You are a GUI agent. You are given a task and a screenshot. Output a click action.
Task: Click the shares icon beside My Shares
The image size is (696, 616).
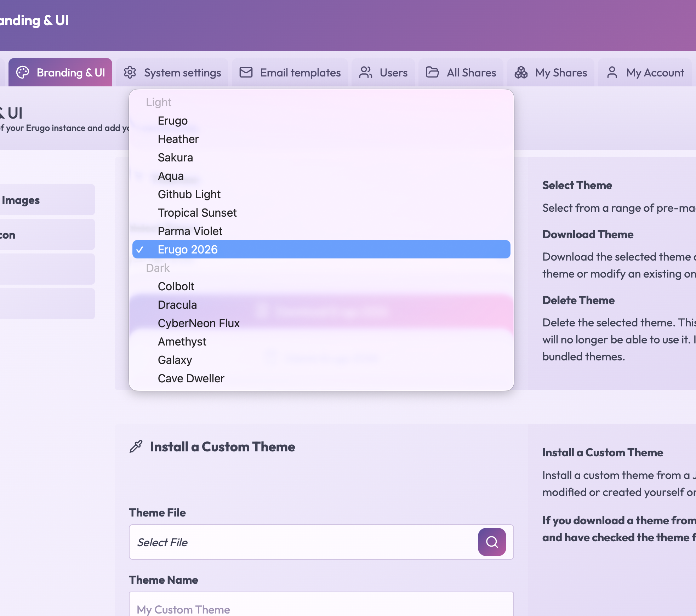pyautogui.click(x=520, y=72)
